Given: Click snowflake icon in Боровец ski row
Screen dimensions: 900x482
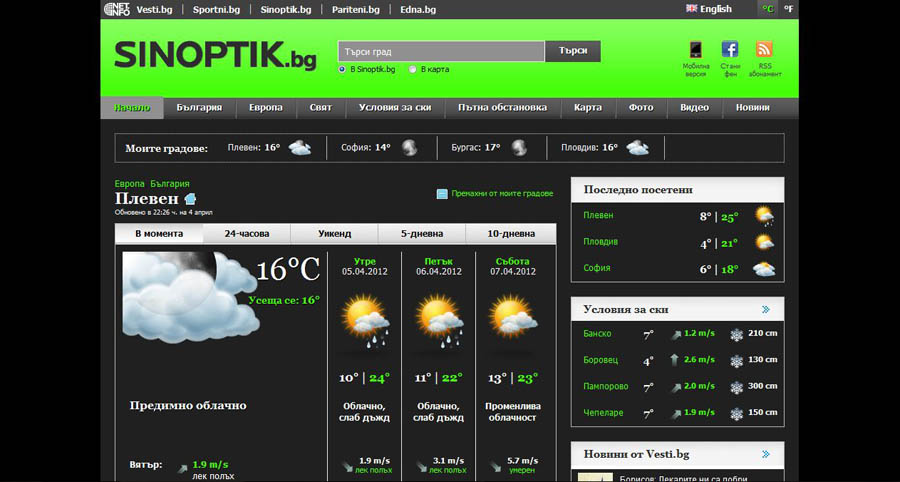Looking at the screenshot, I should 736,361.
